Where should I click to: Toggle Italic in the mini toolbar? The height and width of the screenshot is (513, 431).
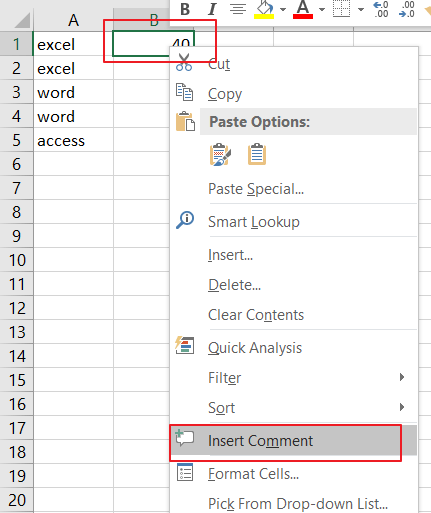(212, 9)
